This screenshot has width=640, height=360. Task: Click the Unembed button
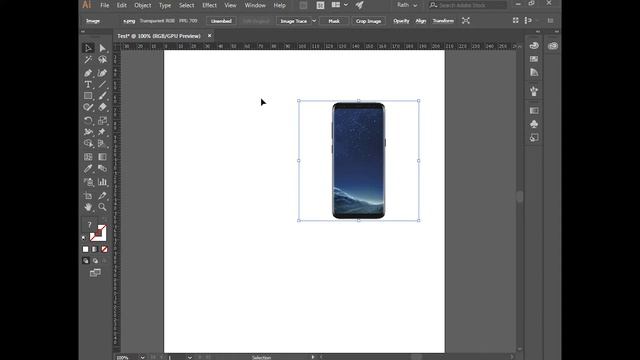(x=221, y=21)
